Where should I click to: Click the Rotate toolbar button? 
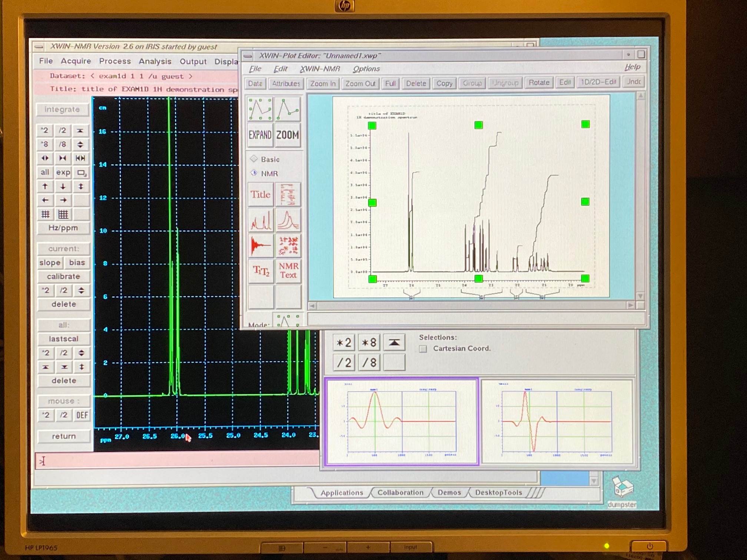pyautogui.click(x=539, y=83)
